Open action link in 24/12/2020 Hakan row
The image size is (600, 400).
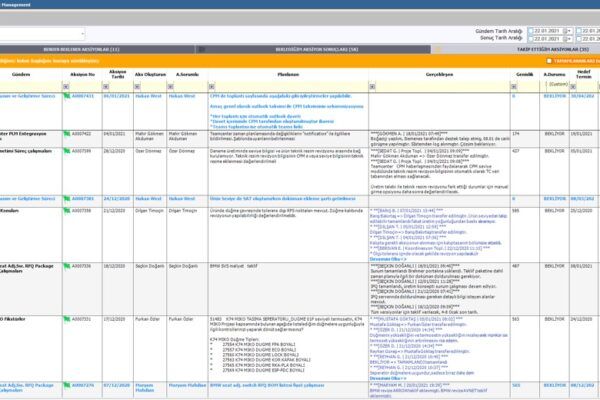pyautogui.click(x=83, y=199)
